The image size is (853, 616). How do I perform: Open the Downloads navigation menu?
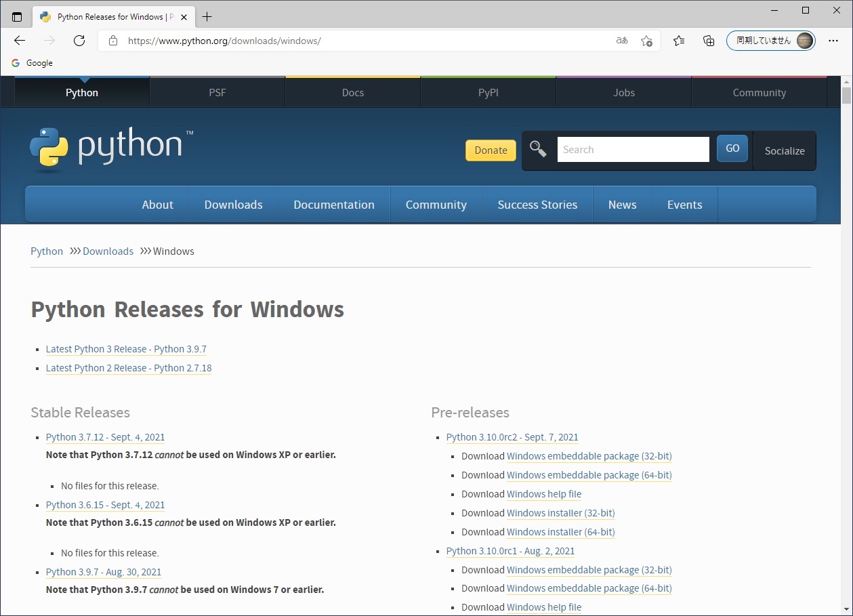pos(234,205)
